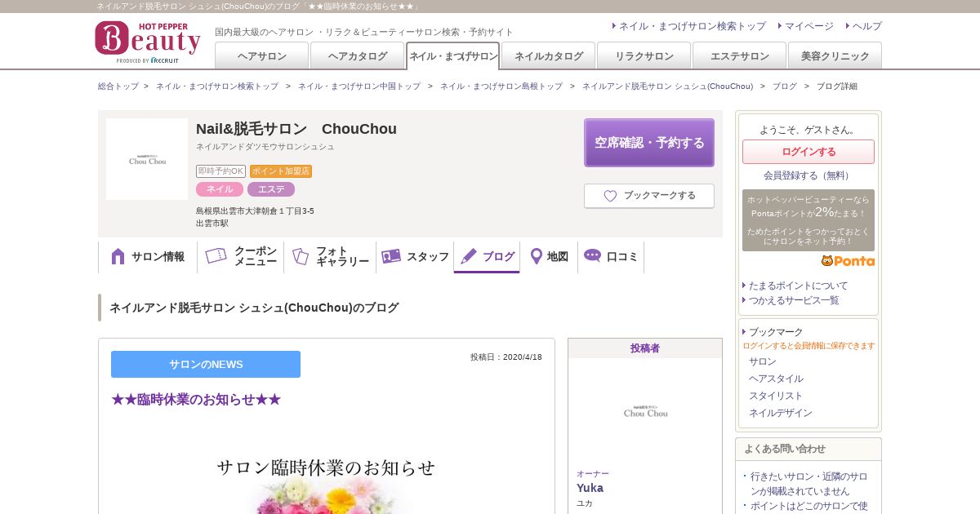Click the サロンのNEWS category button
Screen dimensions: 980x514
coord(206,364)
